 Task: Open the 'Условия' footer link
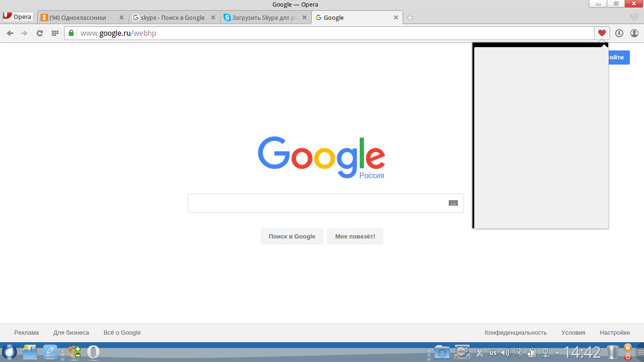(x=573, y=333)
